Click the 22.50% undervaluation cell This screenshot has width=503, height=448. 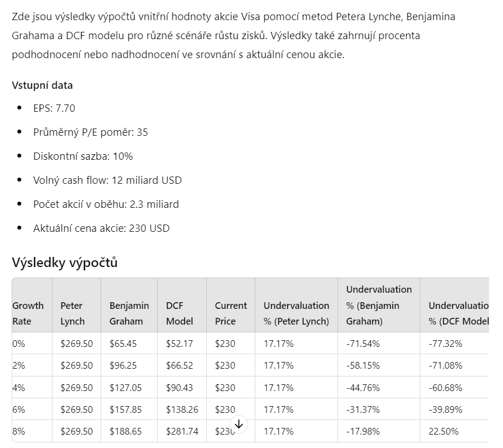click(443, 431)
